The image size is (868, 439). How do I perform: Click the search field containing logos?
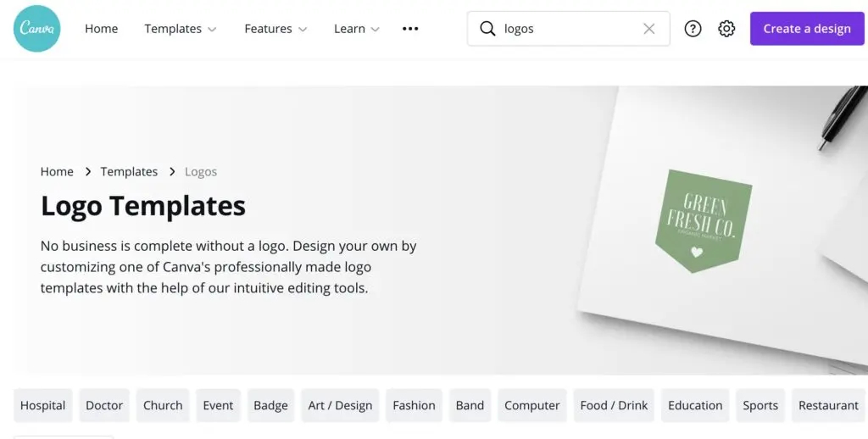click(x=568, y=29)
